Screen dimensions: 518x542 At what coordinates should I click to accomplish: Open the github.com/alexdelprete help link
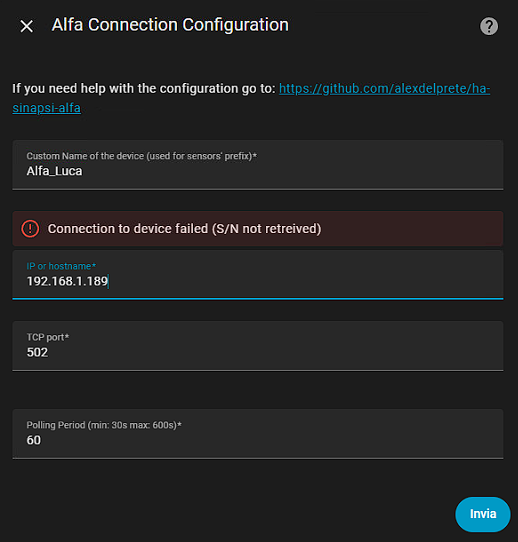[x=384, y=88]
